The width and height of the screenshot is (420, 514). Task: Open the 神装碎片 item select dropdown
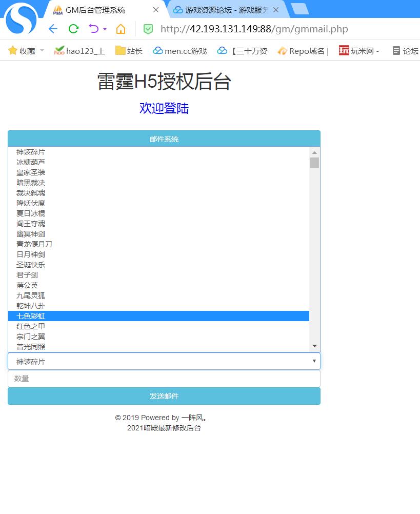pos(164,361)
